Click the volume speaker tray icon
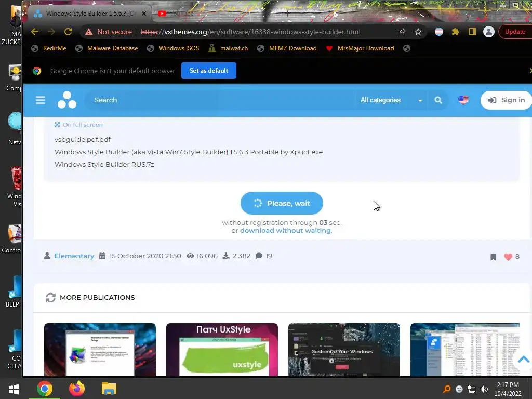The height and width of the screenshot is (399, 532). pyautogui.click(x=484, y=389)
